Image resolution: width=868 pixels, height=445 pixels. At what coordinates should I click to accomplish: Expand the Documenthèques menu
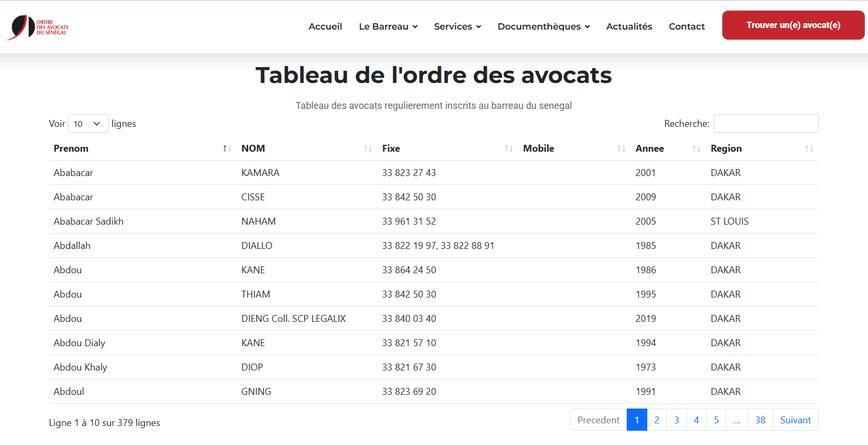click(543, 26)
